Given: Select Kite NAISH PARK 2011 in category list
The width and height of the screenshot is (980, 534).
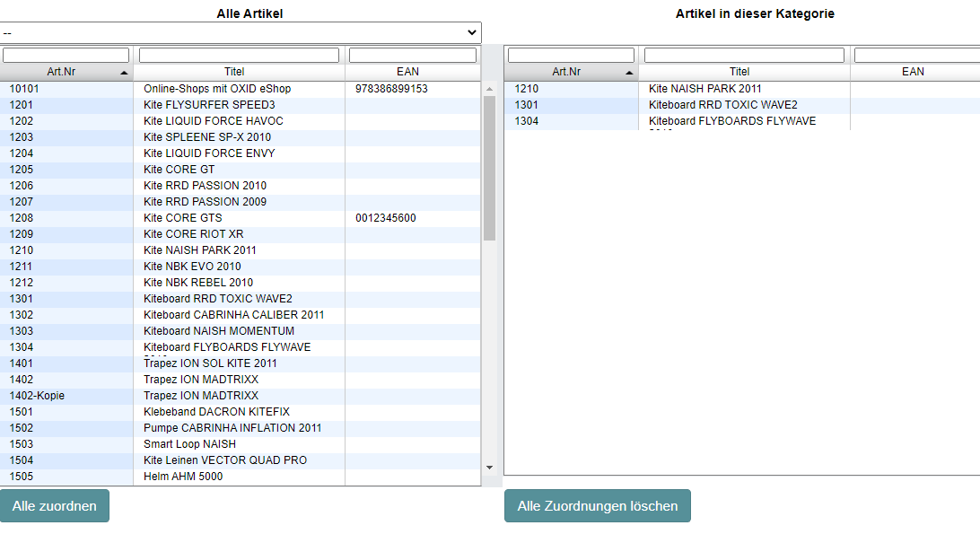Looking at the screenshot, I should 742,89.
